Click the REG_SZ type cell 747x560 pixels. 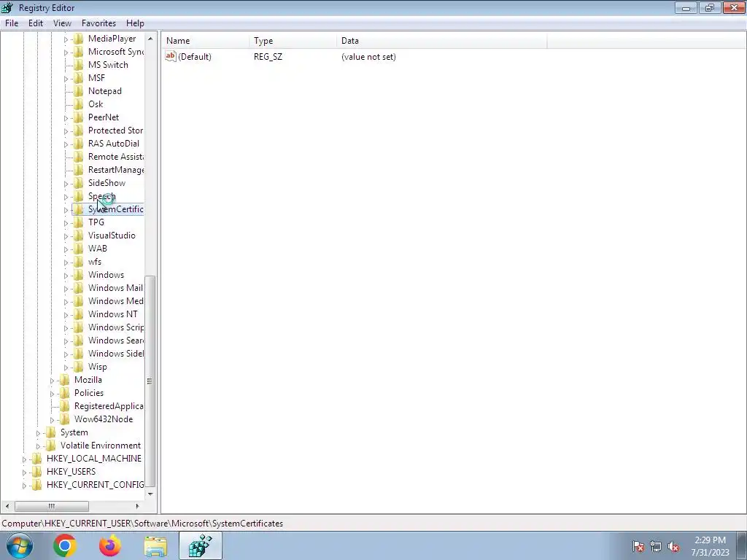[x=268, y=57]
